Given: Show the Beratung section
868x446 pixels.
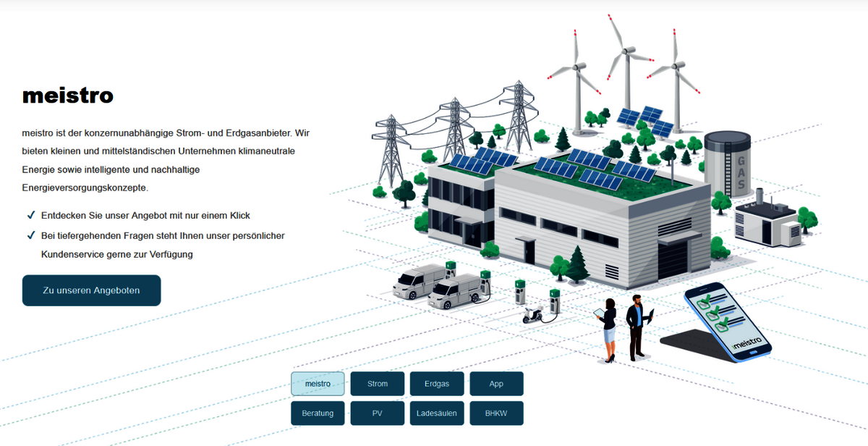Looking at the screenshot, I should (318, 413).
